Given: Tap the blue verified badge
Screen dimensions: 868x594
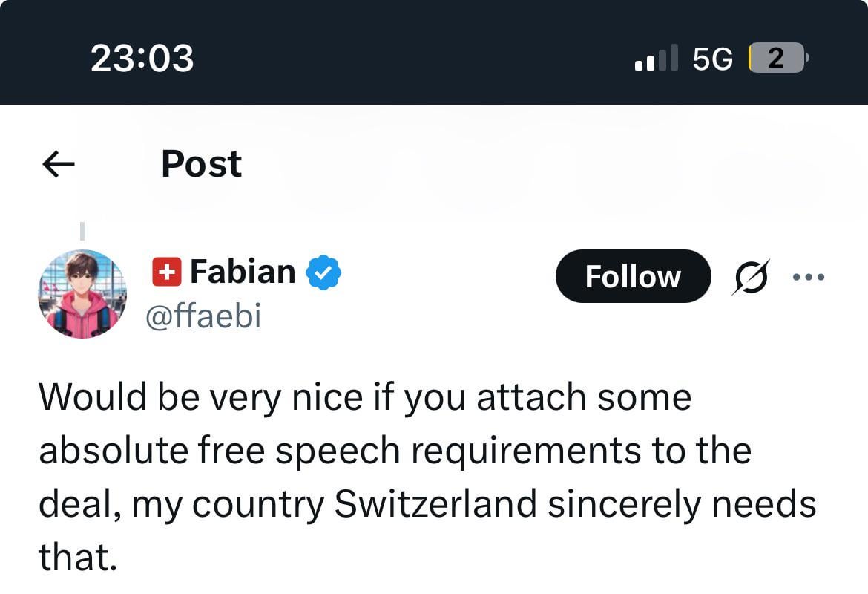Looking at the screenshot, I should click(x=324, y=272).
